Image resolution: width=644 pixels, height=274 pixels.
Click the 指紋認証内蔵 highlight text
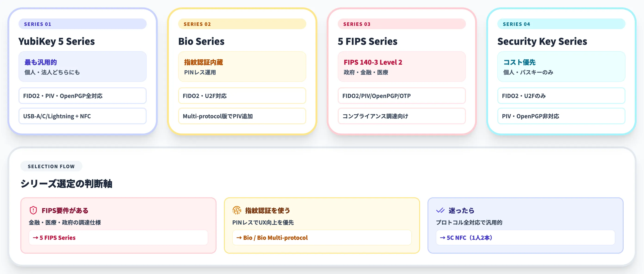[204, 62]
